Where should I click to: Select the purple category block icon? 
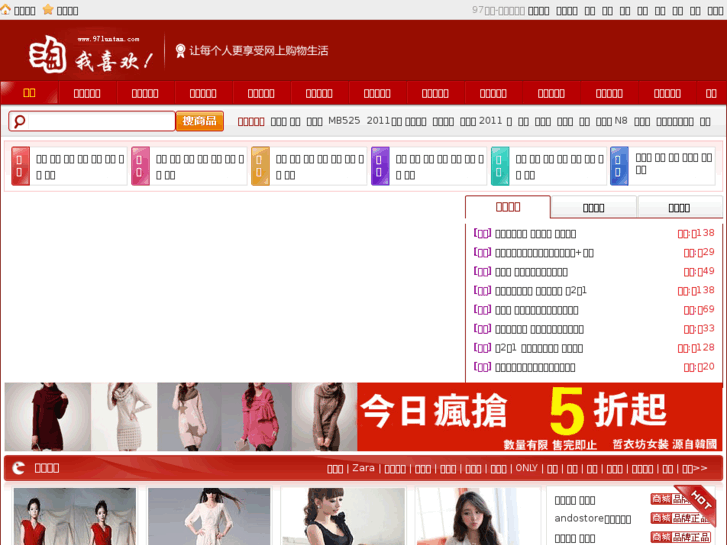(x=380, y=166)
